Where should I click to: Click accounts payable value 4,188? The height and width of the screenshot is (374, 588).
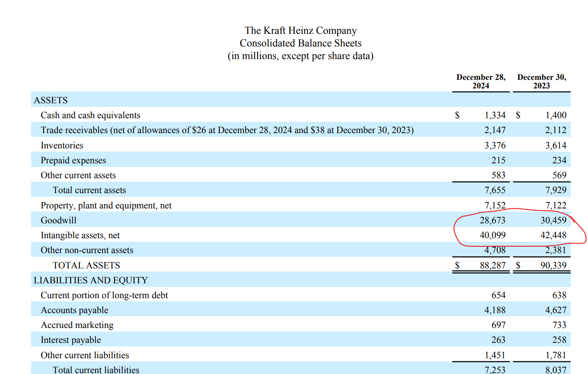tap(495, 310)
